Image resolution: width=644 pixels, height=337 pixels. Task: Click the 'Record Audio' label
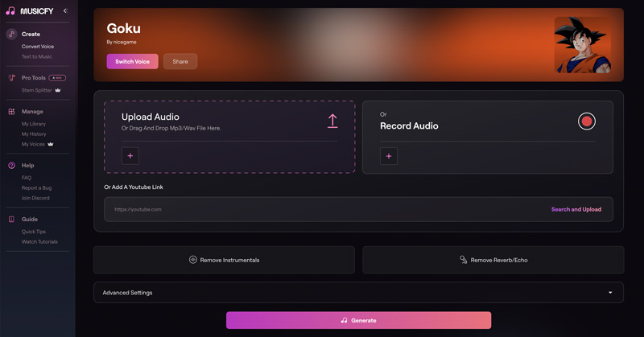pyautogui.click(x=409, y=126)
